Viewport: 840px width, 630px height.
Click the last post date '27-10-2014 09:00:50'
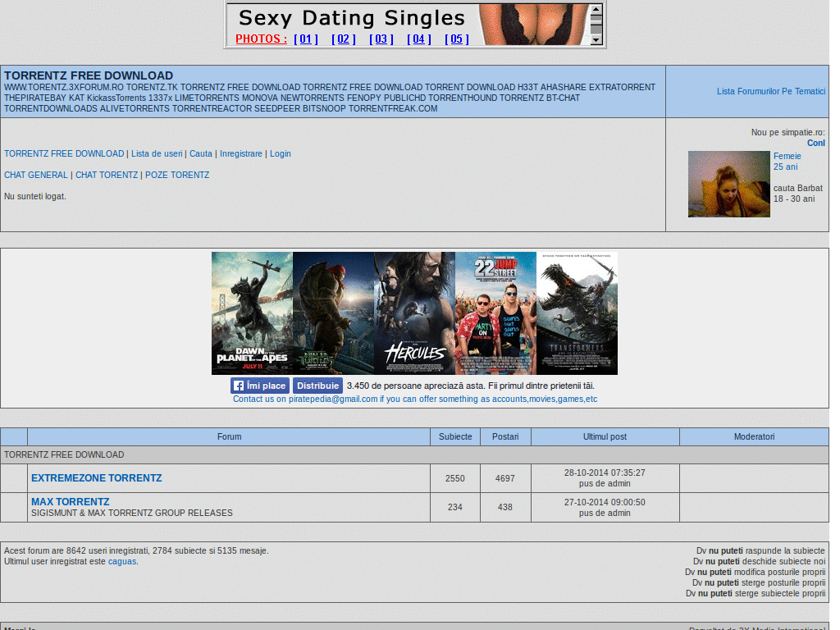[x=605, y=503]
